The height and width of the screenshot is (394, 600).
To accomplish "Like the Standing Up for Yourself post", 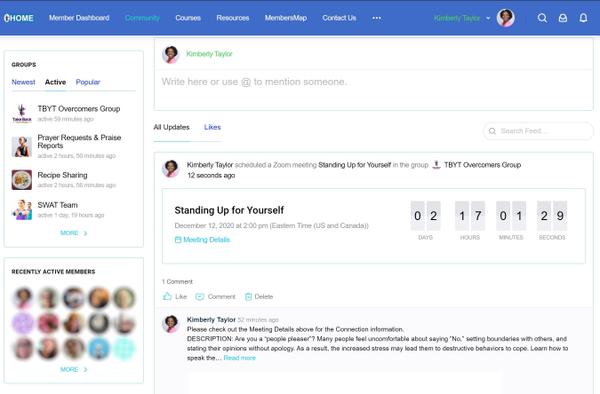I will click(x=175, y=296).
